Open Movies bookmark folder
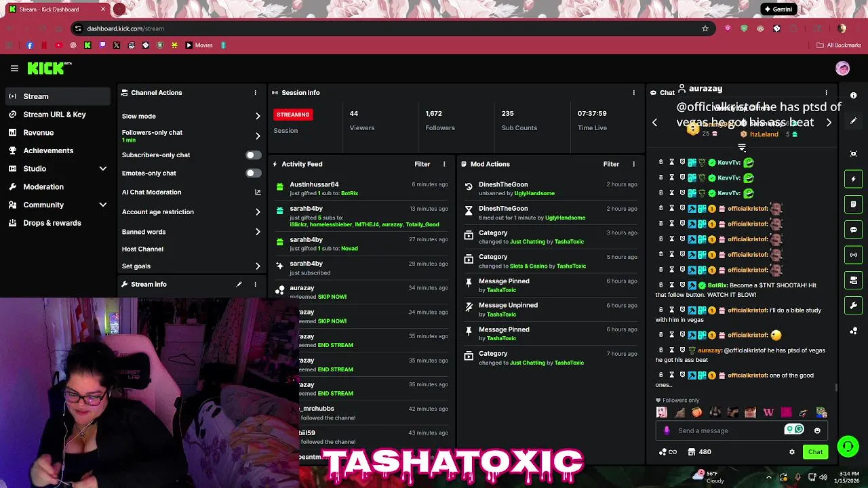This screenshot has height=488, width=868. tap(199, 45)
